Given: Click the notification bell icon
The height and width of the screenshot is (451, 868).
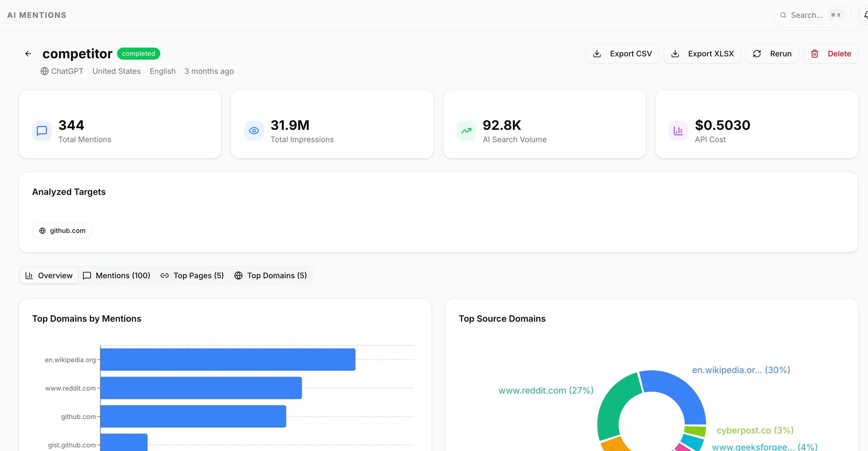Looking at the screenshot, I should [x=866, y=15].
